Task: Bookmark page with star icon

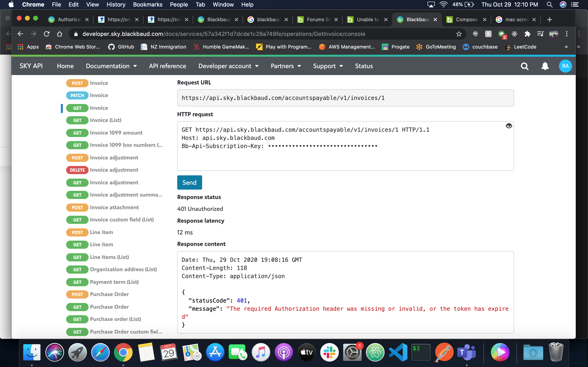Action: (459, 34)
